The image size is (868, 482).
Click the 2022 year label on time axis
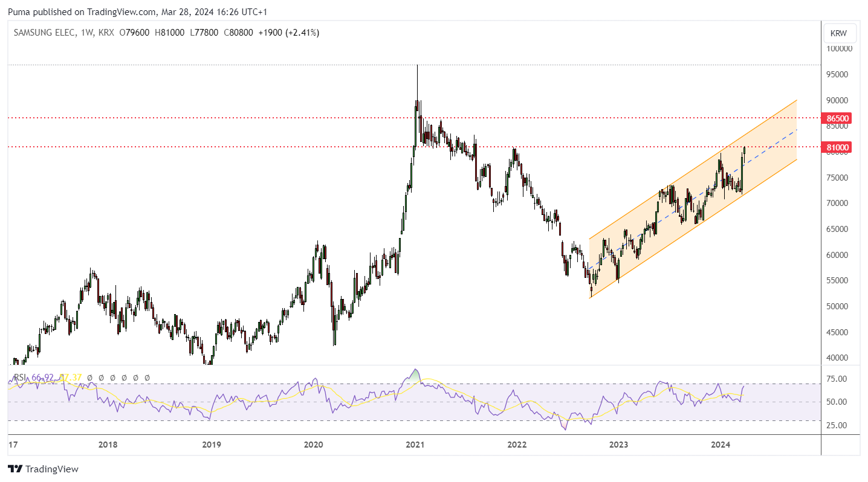pyautogui.click(x=517, y=445)
